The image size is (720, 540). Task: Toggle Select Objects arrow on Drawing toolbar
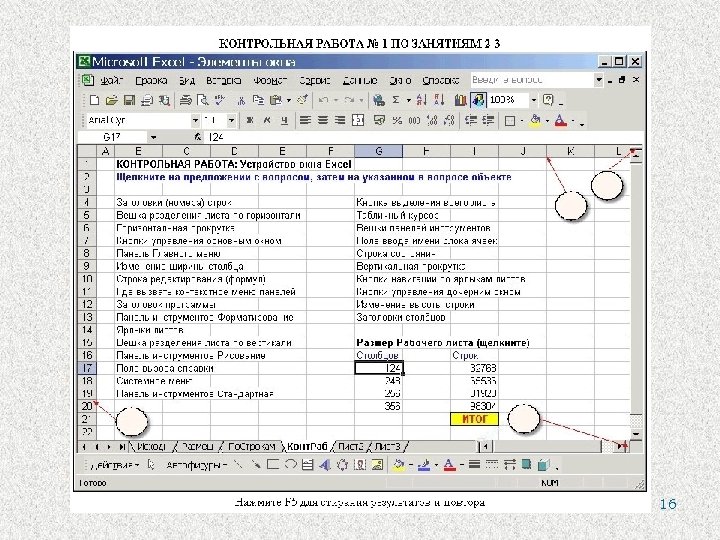(151, 465)
